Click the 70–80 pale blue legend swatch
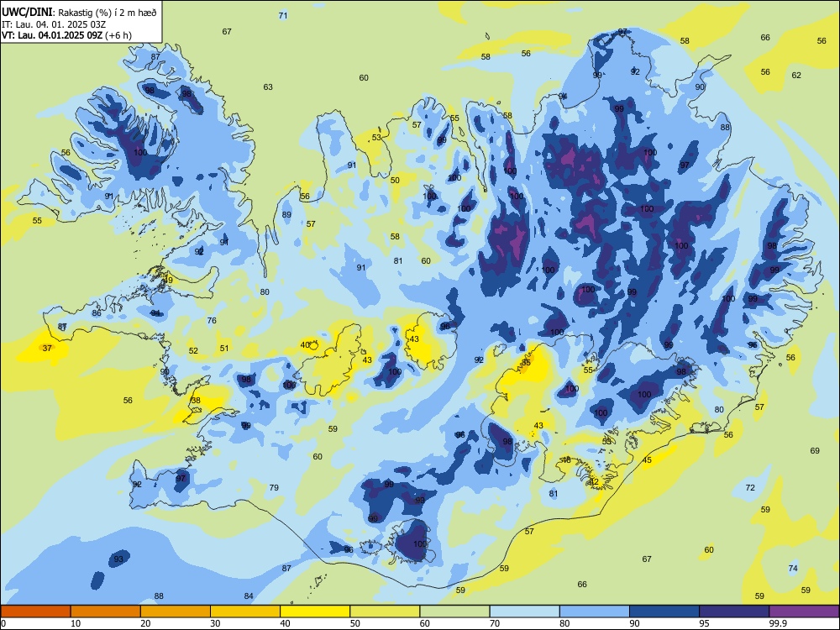This screenshot has width=840, height=630. [524, 612]
